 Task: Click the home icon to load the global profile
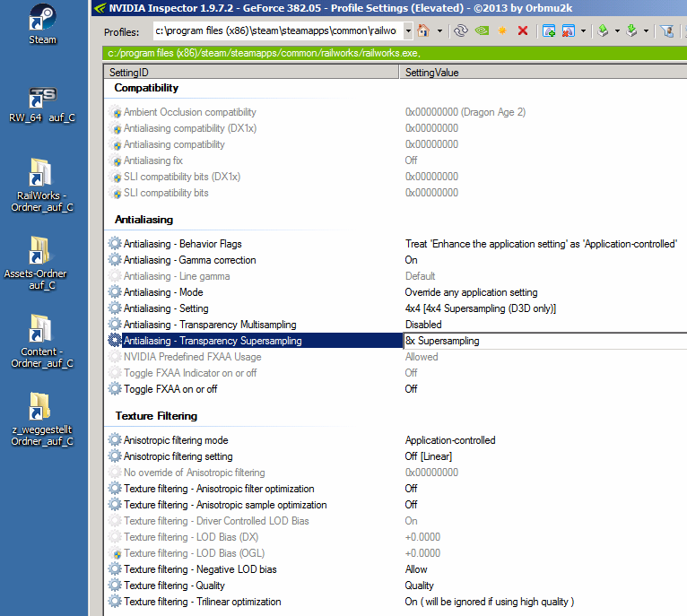[x=423, y=30]
